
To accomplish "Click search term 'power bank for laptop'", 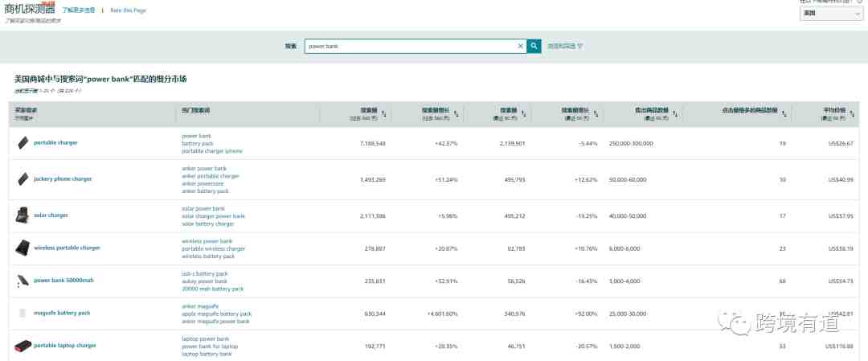I will click(x=210, y=346).
